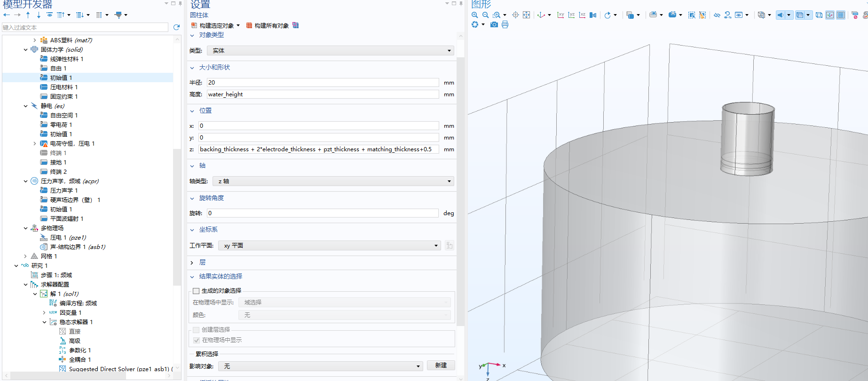Open the 影响对象 dropdown showing 无
Viewport: 868px width, 381px height.
coord(320,366)
